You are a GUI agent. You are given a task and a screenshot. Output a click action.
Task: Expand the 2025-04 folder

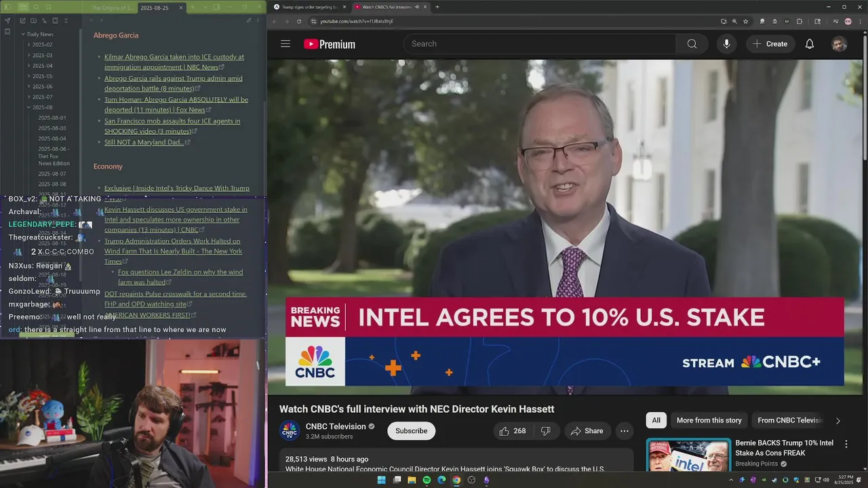pos(29,66)
